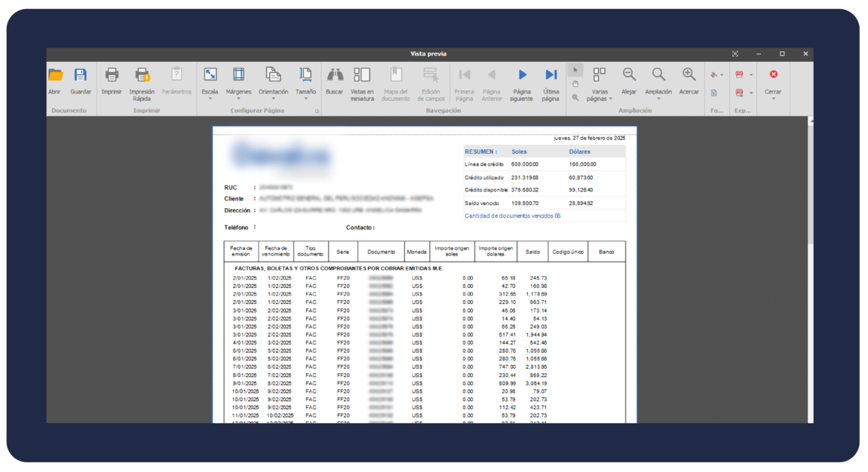Start Impresión Rápida quick print
Viewport: 868px width, 472px height.
point(142,75)
